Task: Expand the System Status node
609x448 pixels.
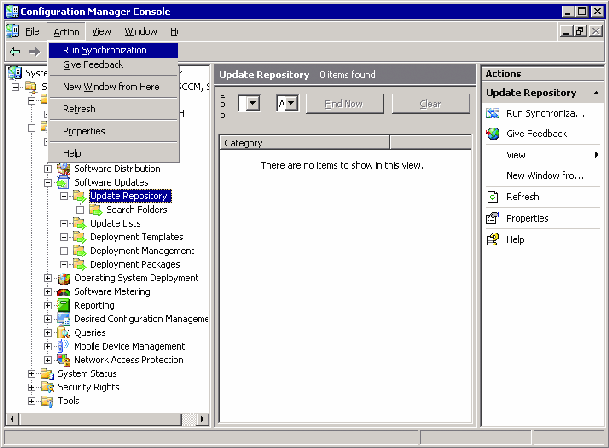Action: [32, 374]
